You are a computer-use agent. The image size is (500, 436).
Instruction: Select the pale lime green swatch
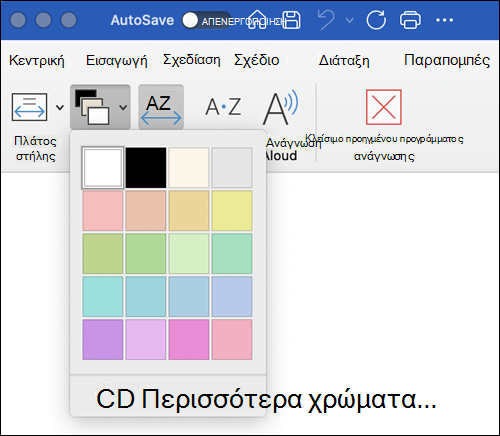[x=189, y=254]
